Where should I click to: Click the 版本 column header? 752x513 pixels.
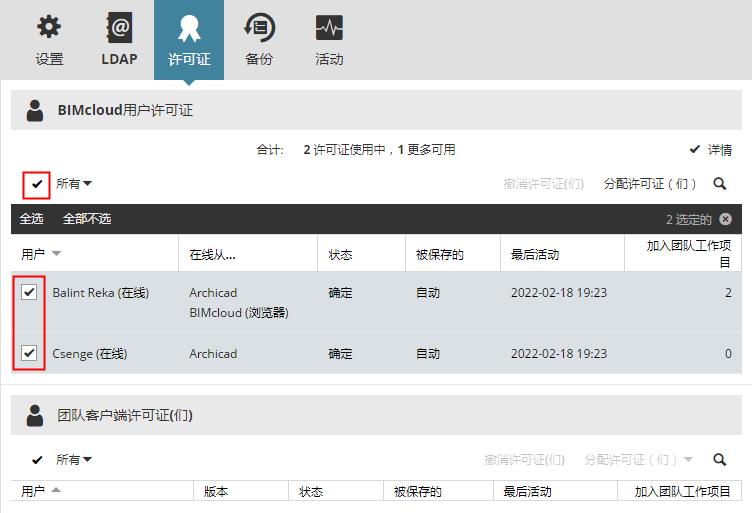216,491
